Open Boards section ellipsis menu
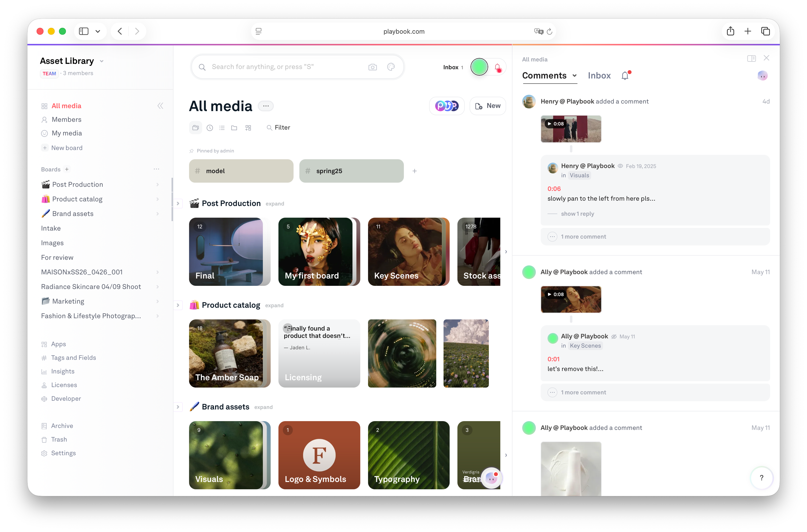Screen dimensions: 807x532 156,169
